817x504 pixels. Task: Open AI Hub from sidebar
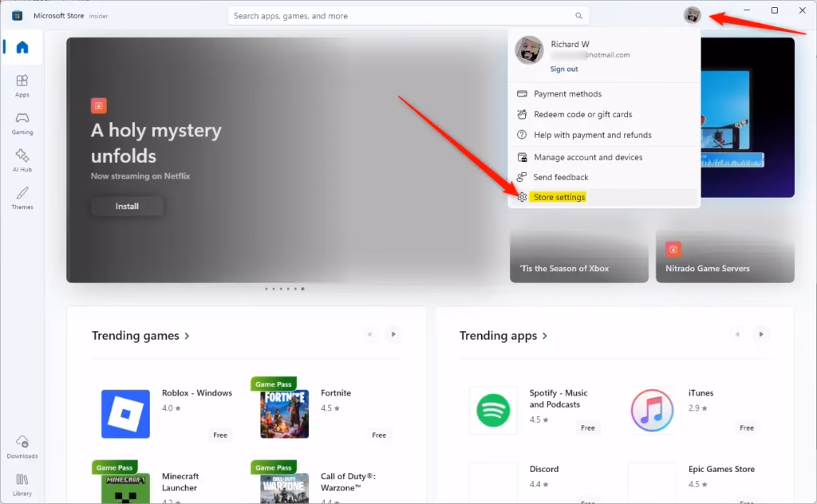tap(22, 159)
